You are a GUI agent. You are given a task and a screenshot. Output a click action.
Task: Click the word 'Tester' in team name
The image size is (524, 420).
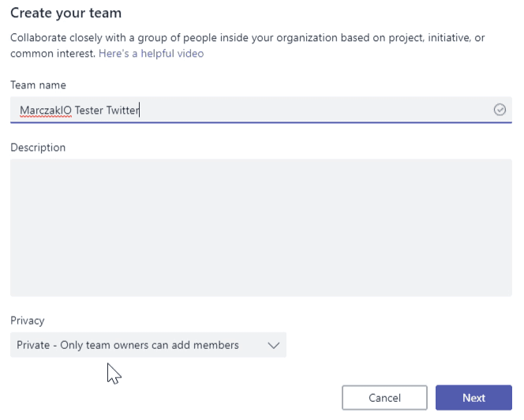tap(89, 111)
